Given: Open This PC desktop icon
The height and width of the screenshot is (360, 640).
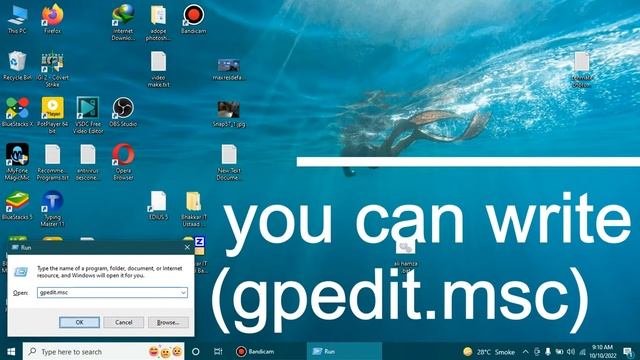Looking at the screenshot, I should pos(17,19).
